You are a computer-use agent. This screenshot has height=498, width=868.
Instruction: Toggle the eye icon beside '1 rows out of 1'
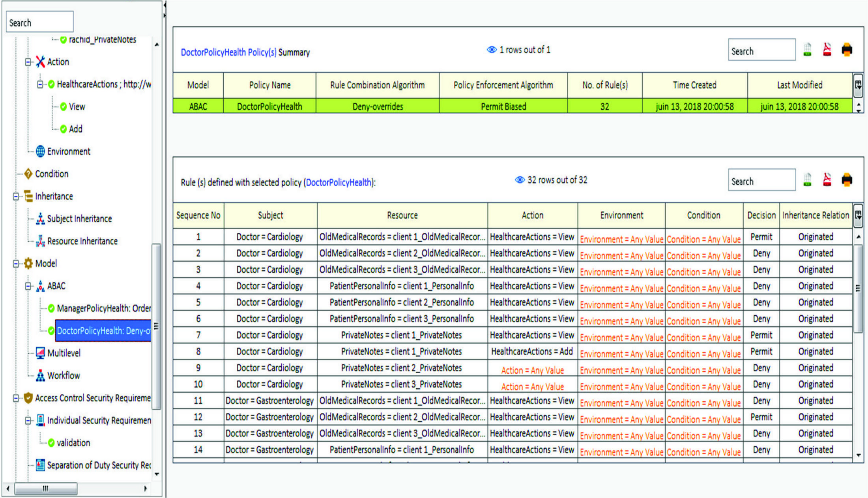492,50
